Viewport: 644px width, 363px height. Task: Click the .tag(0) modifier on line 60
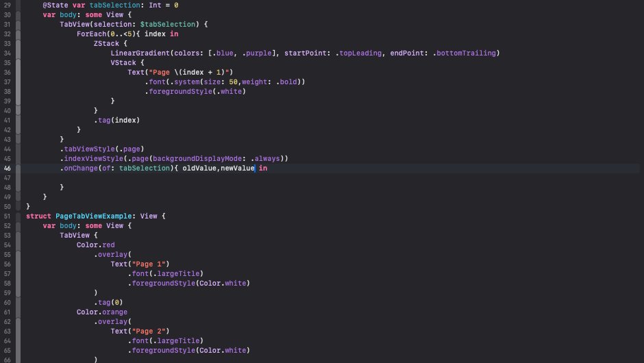tap(108, 302)
